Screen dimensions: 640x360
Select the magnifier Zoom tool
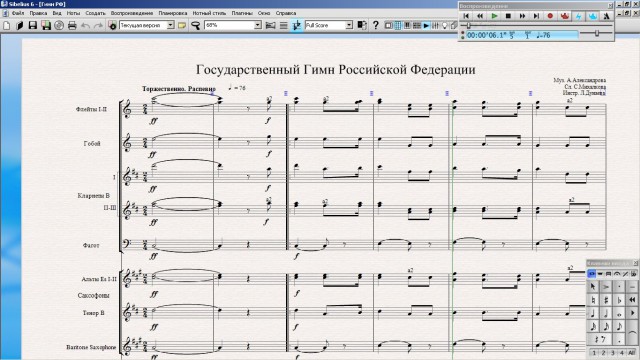(196, 25)
